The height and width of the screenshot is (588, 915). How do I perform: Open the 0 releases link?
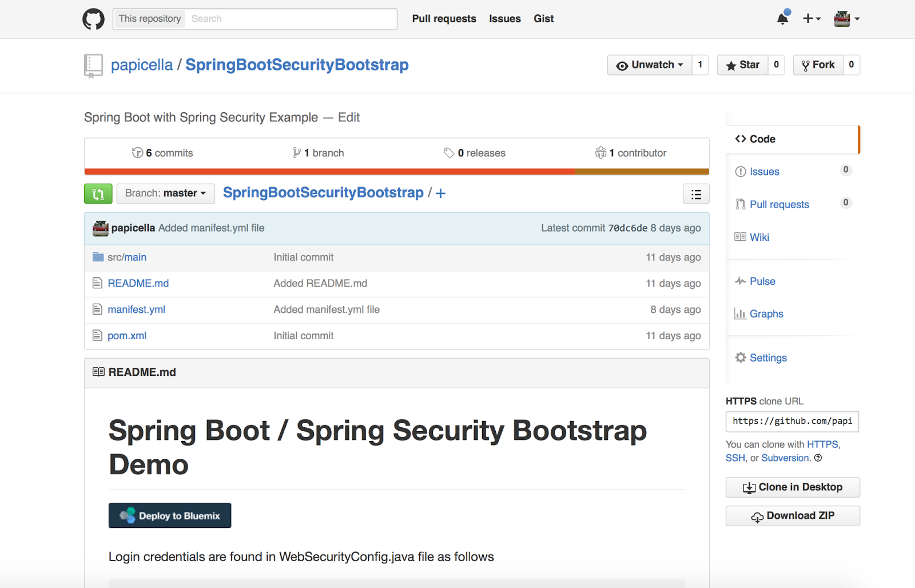475,153
